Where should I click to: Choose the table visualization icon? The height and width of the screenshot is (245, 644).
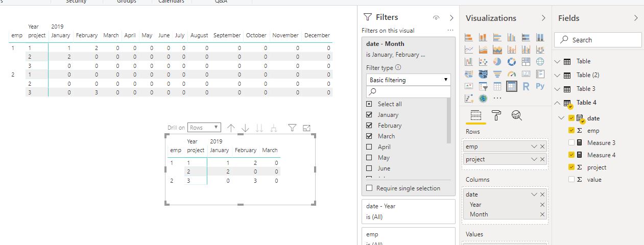click(497, 86)
